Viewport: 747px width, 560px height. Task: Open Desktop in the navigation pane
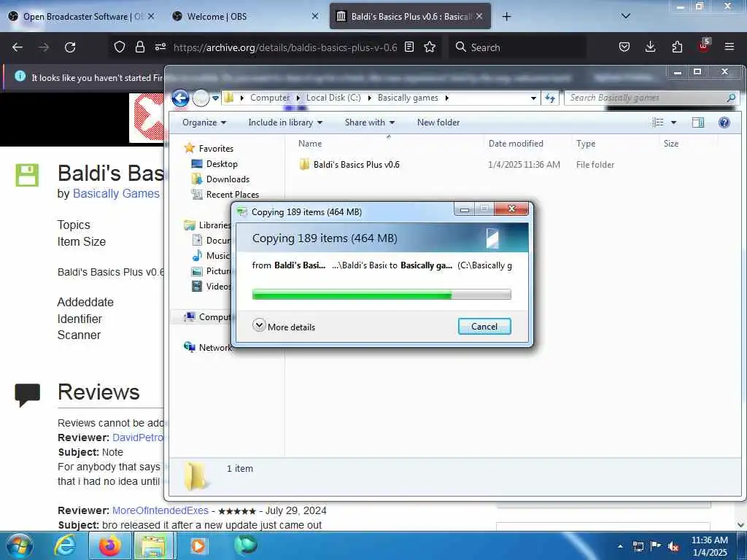(x=222, y=164)
